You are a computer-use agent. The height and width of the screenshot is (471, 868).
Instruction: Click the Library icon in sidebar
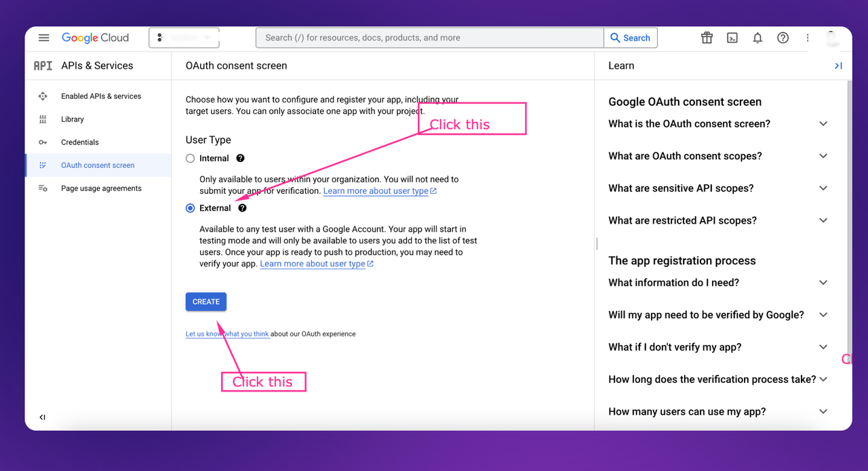43,119
